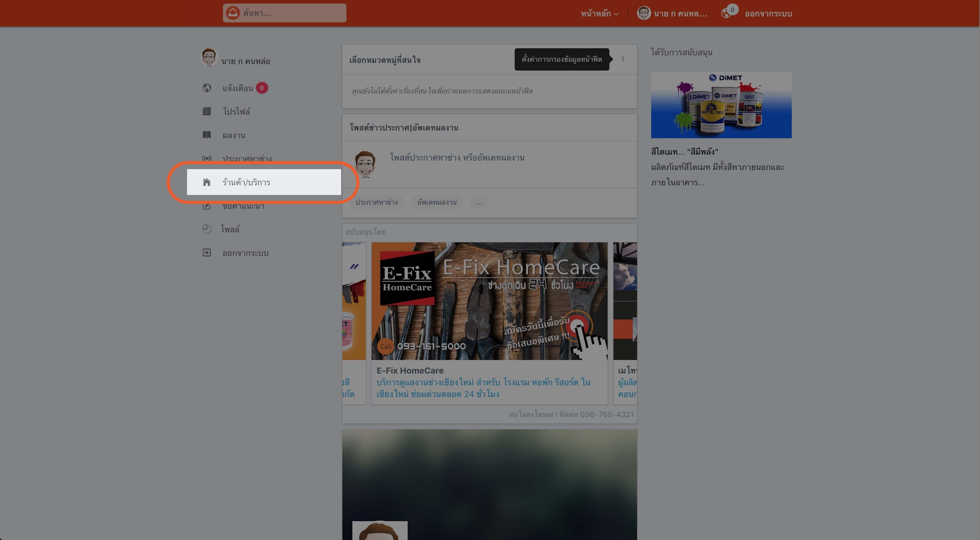Click the book icon for ผลงาน
Image resolution: width=980 pixels, height=540 pixels.
(206, 135)
